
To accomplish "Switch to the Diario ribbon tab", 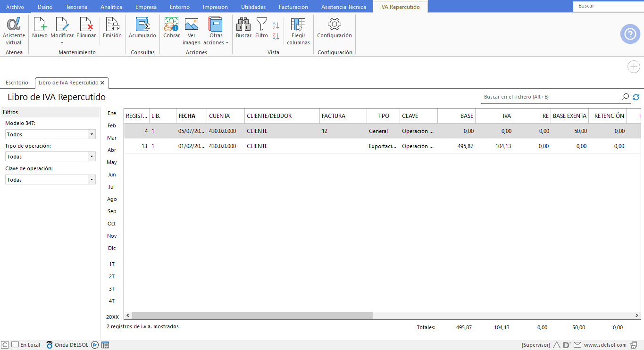I will point(45,7).
